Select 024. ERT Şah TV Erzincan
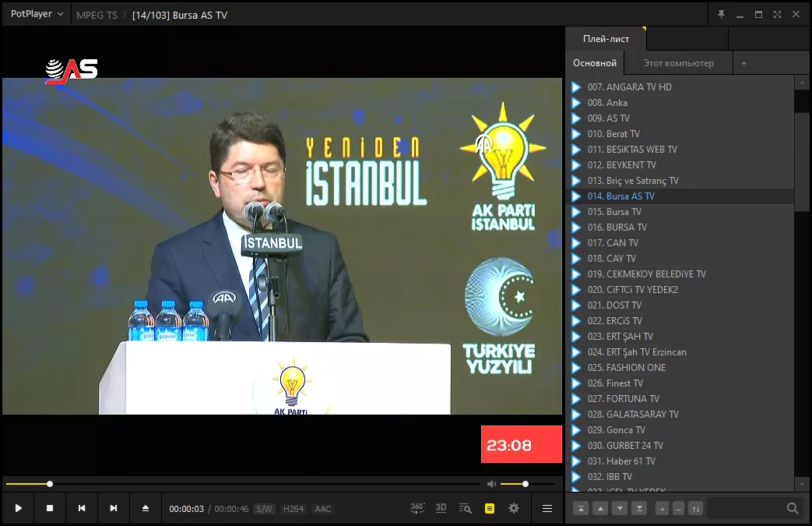Viewport: 812px width, 526px height. click(x=681, y=352)
